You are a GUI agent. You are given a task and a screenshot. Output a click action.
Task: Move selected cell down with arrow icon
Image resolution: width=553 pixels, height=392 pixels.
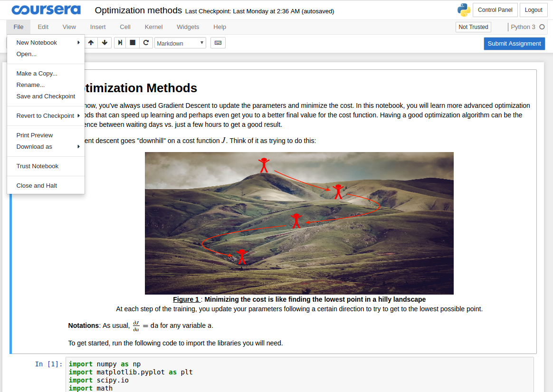coord(105,43)
